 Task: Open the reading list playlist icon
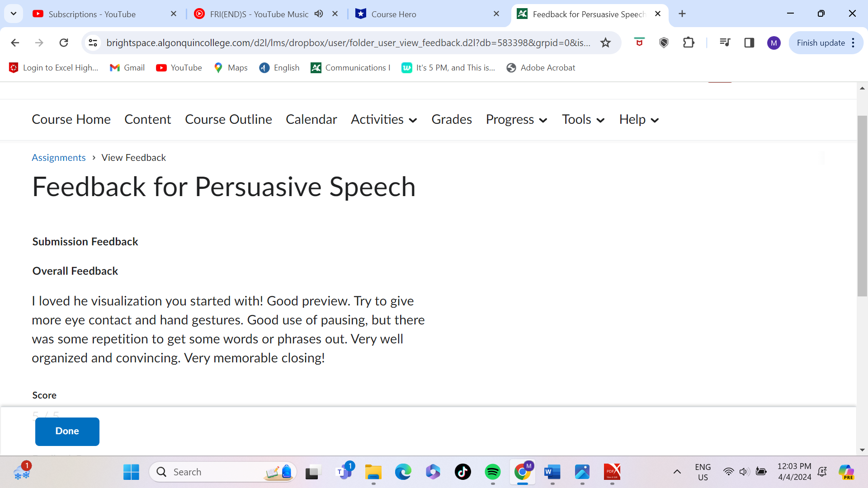[725, 42]
